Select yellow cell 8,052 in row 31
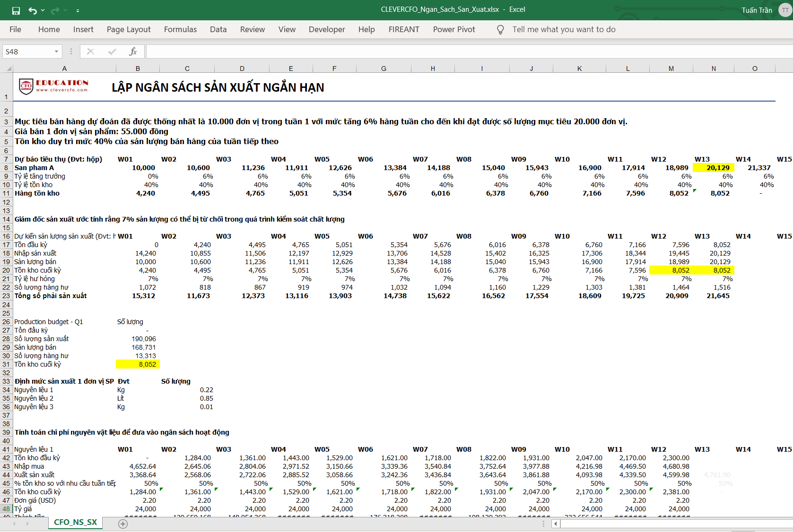Viewport: 793px width, 532px height. point(138,364)
